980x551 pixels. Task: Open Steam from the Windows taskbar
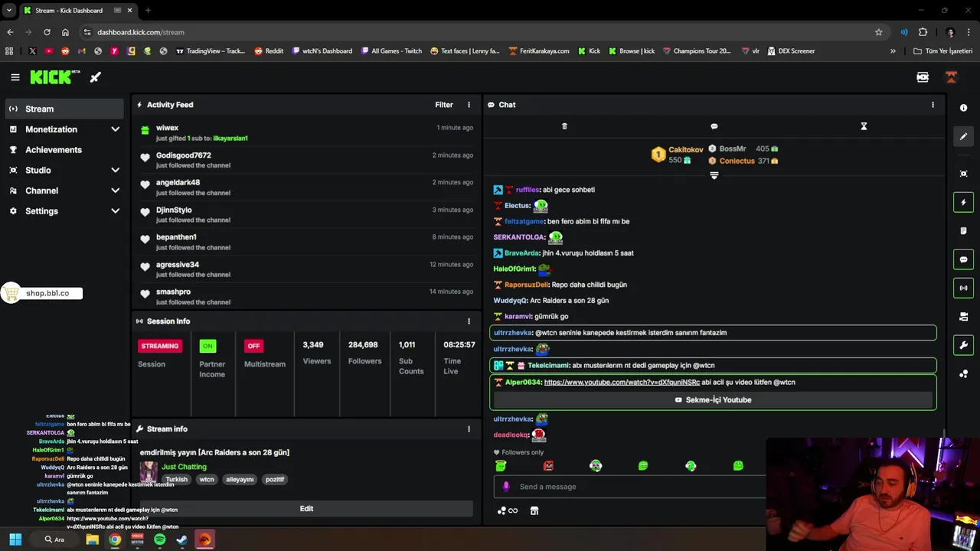pyautogui.click(x=182, y=540)
